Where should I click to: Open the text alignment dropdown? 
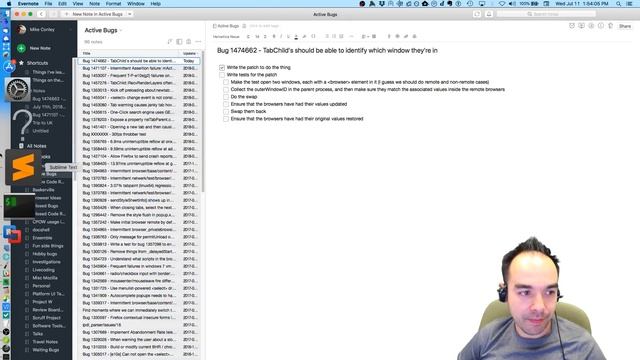click(365, 36)
